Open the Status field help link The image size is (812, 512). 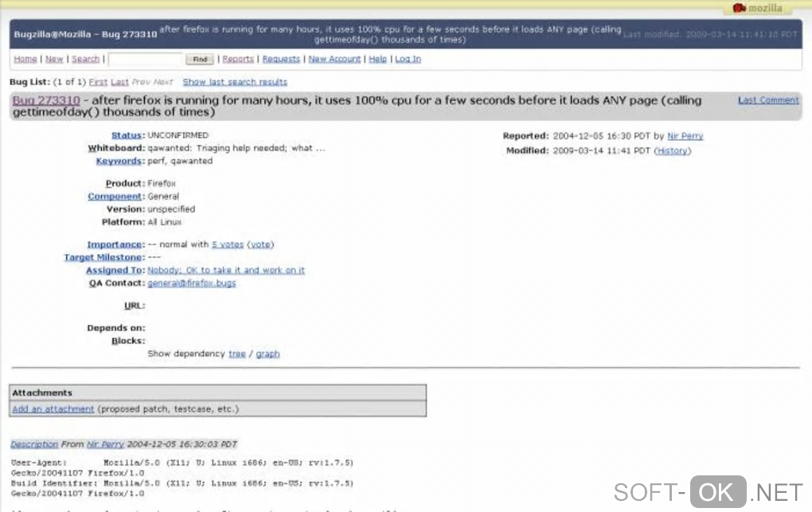127,135
